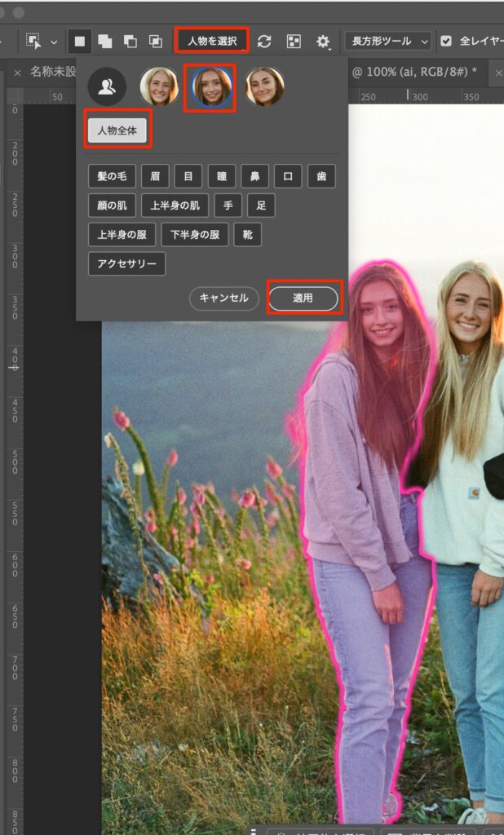Open the 長方形ツール mode dropdown

[x=388, y=41]
